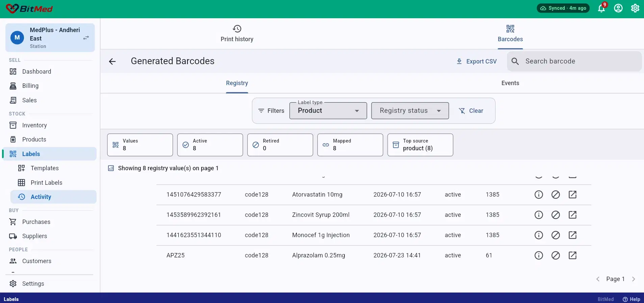The image size is (644, 303).
Task: Open Dashboard in sidebar
Action: coord(50,72)
